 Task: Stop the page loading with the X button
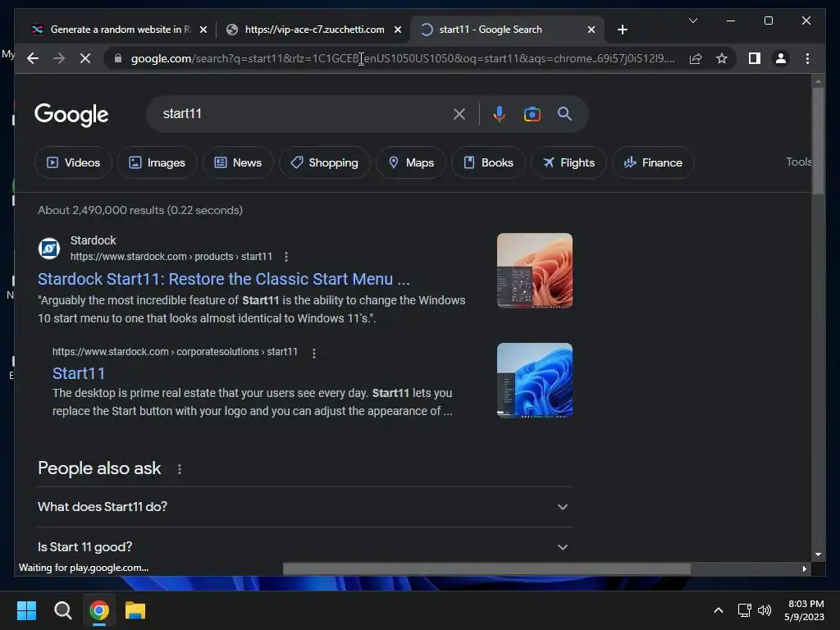85,58
